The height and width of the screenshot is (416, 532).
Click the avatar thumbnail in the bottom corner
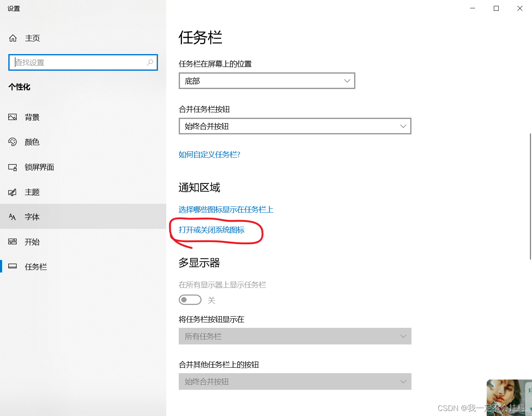(x=509, y=397)
